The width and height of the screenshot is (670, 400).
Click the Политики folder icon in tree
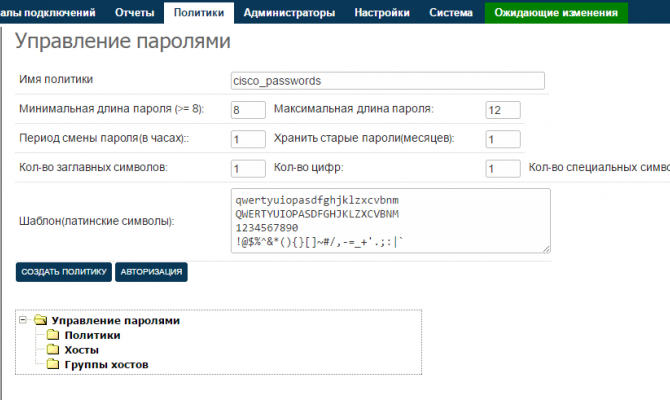click(54, 336)
